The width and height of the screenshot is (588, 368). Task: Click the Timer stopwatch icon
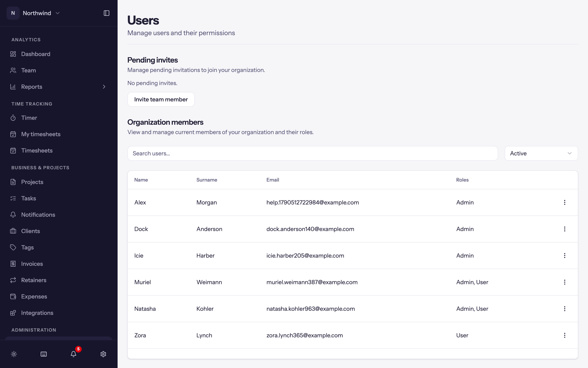[13, 118]
